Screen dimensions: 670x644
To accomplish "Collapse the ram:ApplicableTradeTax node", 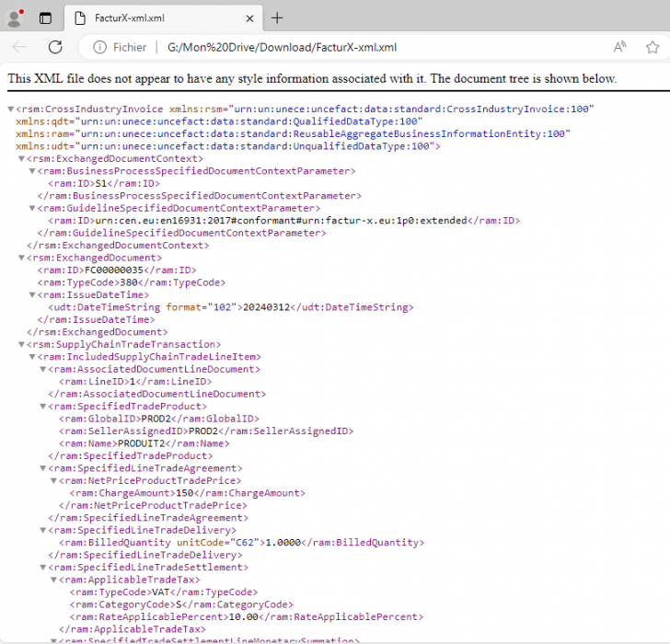I will coord(52,581).
